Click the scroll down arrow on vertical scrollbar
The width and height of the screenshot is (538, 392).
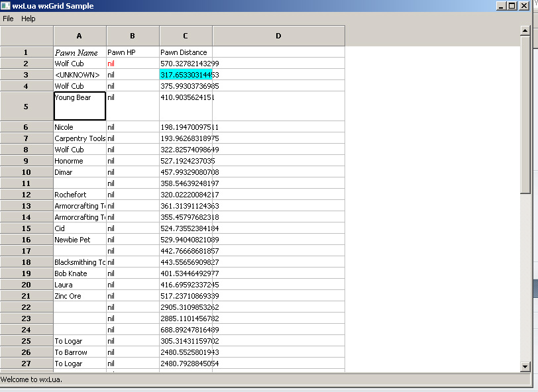525,366
